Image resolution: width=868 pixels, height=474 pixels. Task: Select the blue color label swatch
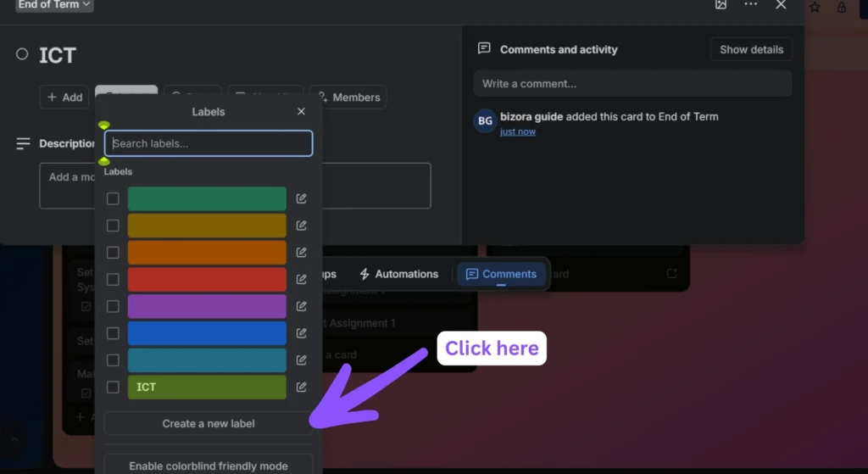(207, 333)
